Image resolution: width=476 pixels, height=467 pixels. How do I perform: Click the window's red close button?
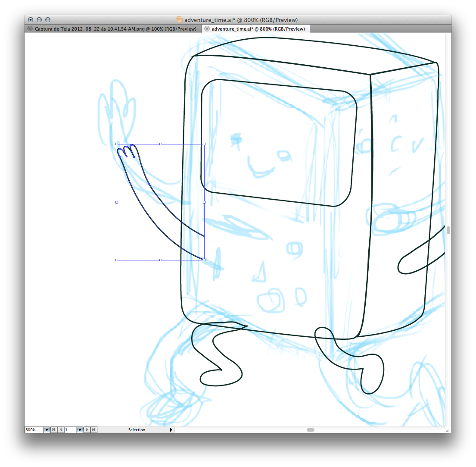point(31,20)
